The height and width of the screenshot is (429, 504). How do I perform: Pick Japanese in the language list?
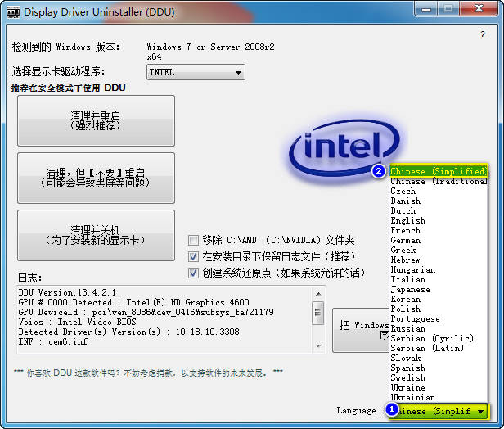pyautogui.click(x=439, y=290)
